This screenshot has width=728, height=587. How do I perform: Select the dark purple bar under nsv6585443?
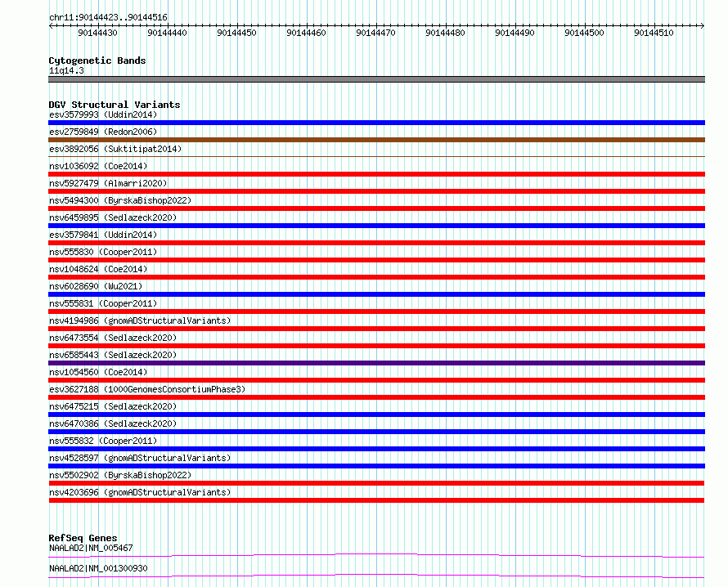pyautogui.click(x=376, y=363)
